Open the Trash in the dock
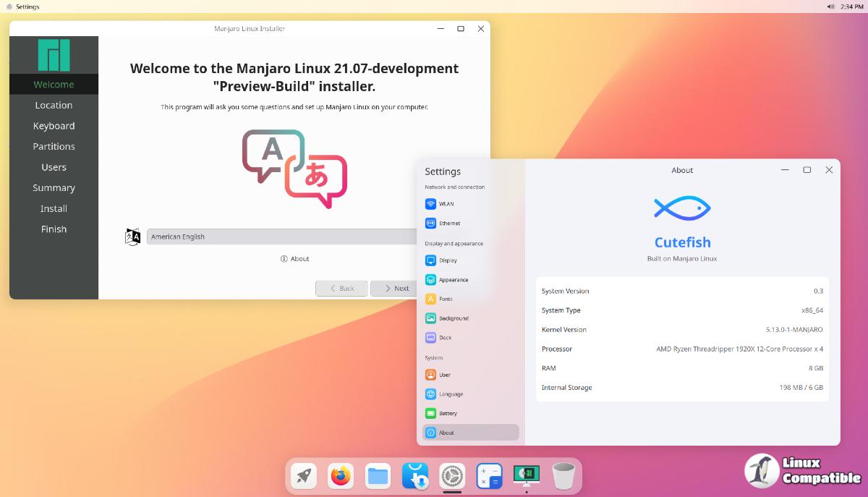Image resolution: width=868 pixels, height=497 pixels. [x=563, y=476]
